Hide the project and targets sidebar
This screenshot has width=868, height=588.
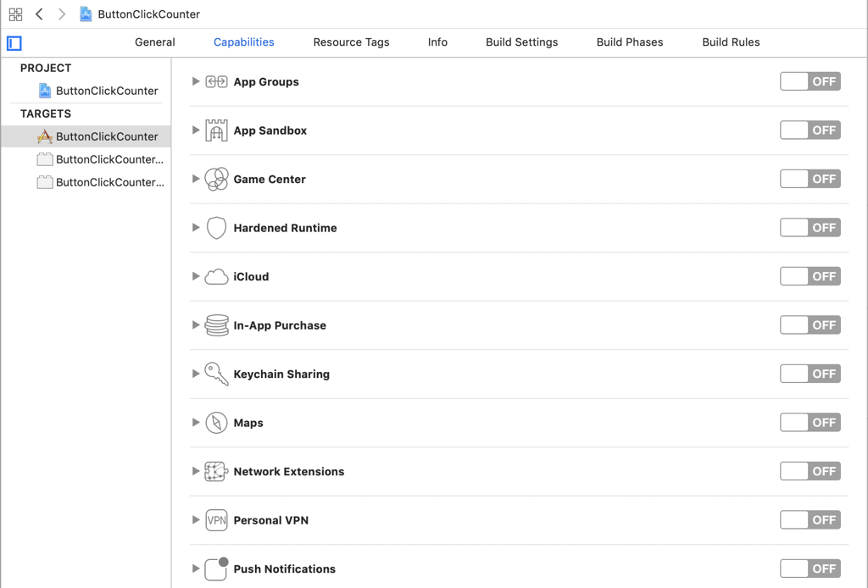[14, 43]
